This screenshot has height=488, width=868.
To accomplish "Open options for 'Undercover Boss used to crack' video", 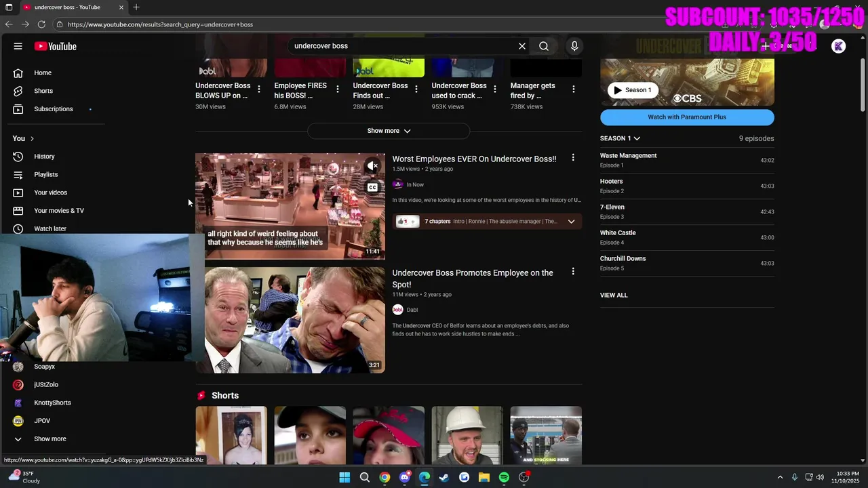I will (x=495, y=89).
